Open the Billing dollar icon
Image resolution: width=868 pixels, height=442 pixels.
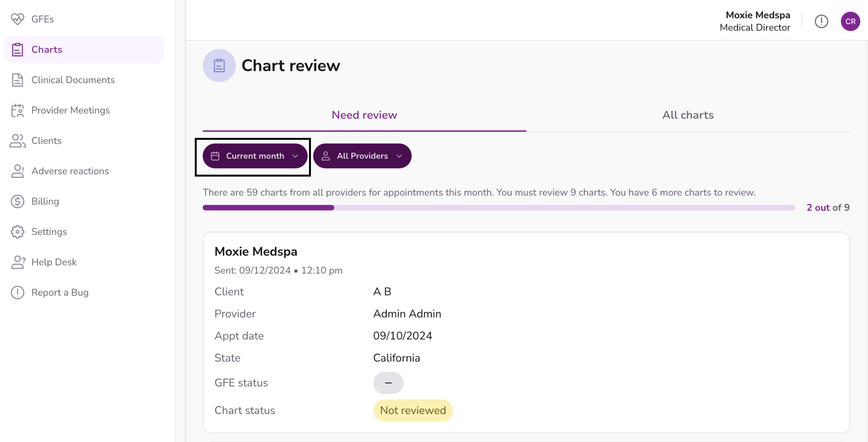point(17,201)
